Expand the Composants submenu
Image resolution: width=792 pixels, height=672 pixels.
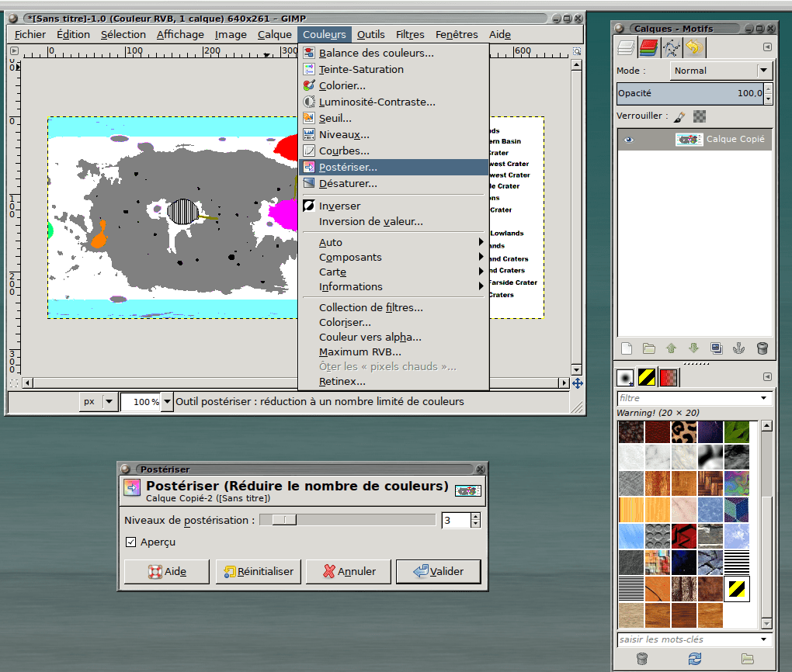click(x=394, y=258)
